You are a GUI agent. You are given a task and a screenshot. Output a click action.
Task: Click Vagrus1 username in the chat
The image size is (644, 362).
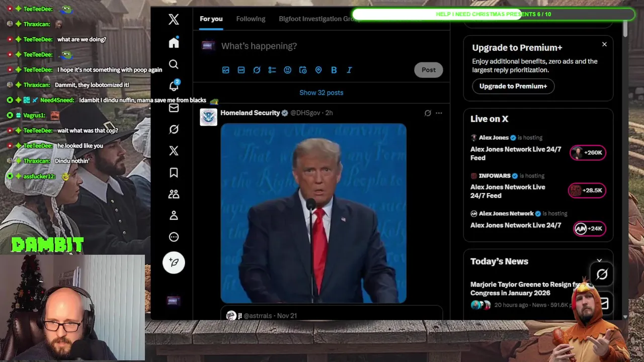(x=34, y=115)
